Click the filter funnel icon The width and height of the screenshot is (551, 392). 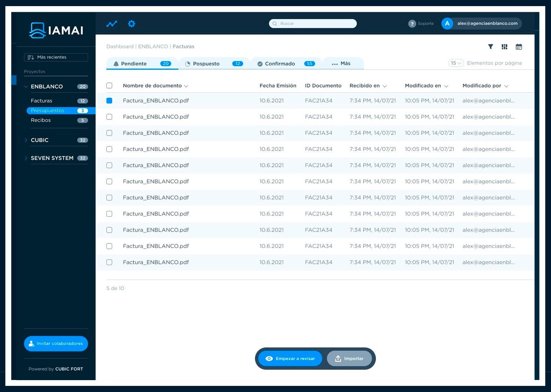tap(491, 47)
